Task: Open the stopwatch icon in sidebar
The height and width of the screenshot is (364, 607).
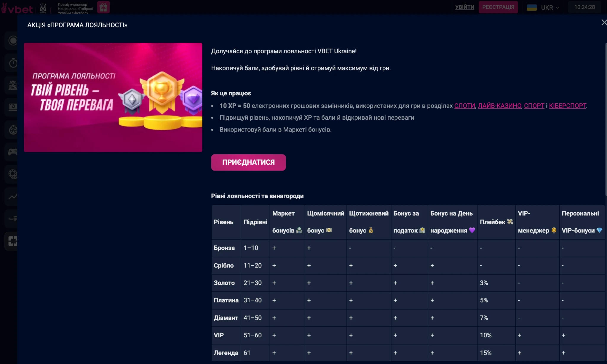Action: point(13,63)
